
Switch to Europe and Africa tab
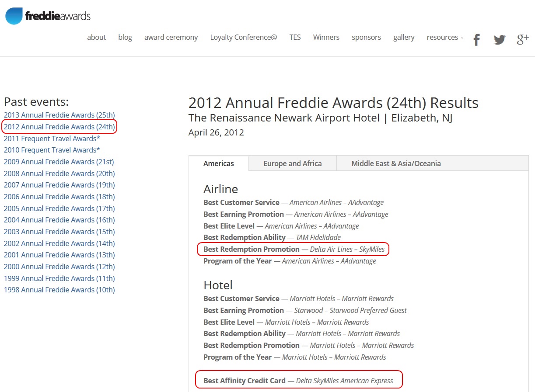292,163
